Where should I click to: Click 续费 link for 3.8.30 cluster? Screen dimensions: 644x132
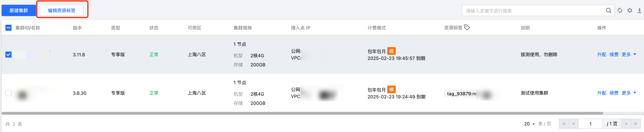click(614, 93)
